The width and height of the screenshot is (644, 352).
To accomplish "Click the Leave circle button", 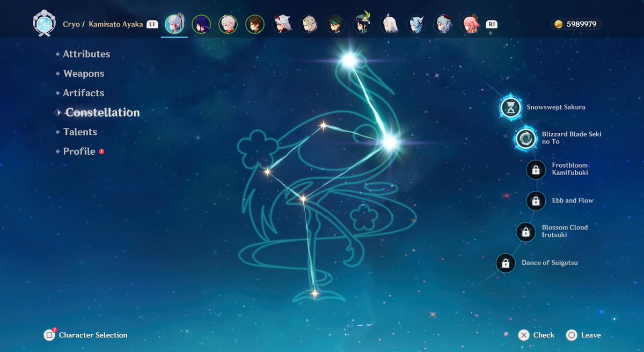I will (x=572, y=335).
